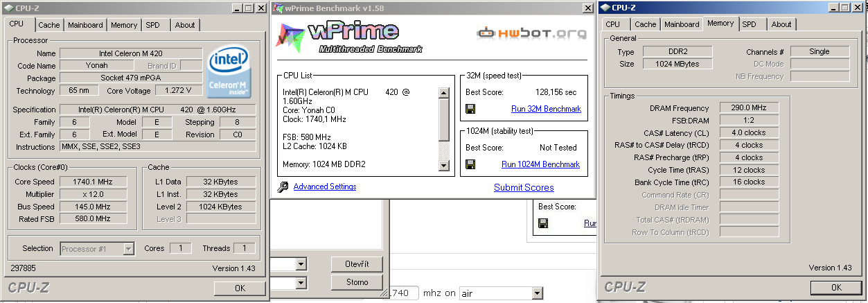Image resolution: width=868 pixels, height=303 pixels.
Task: Open the SPD tab in right CPU-Z window
Action: (x=750, y=24)
